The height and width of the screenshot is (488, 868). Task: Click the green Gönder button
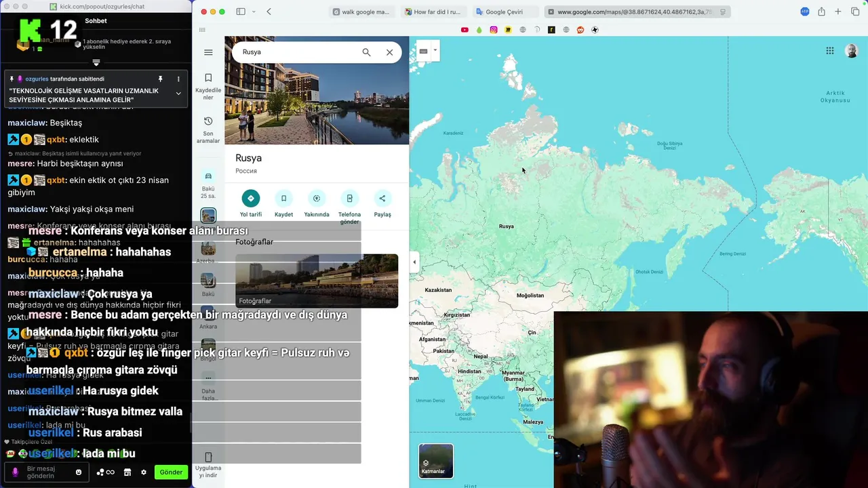(171, 472)
